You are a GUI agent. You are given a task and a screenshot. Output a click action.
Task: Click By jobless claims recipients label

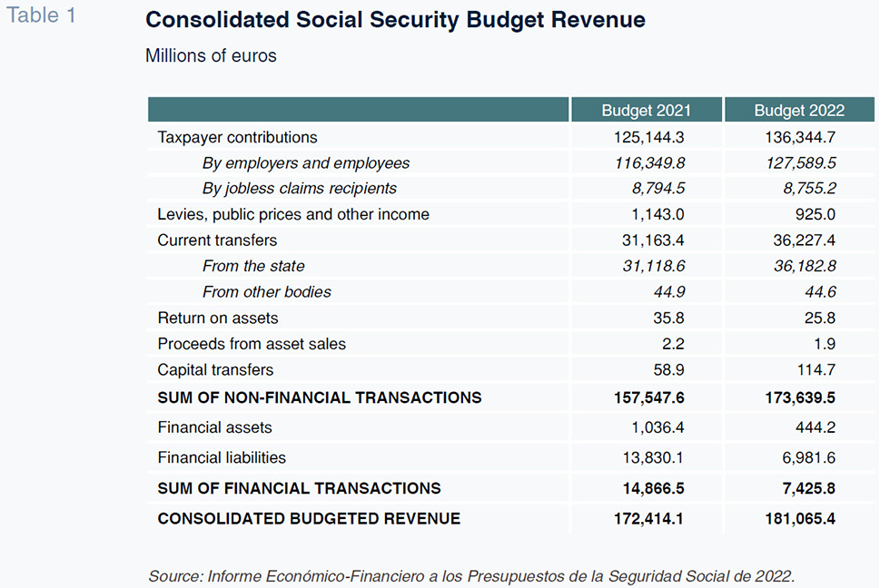click(299, 189)
